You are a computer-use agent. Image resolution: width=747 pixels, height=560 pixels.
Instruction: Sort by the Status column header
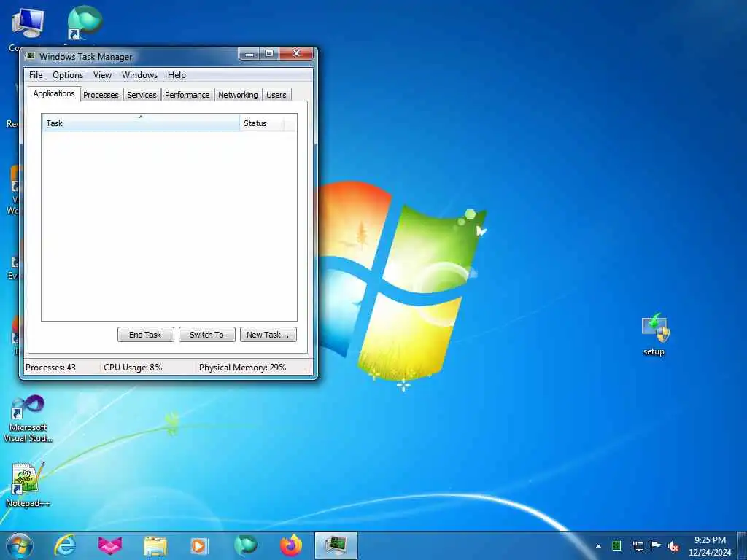[x=261, y=122]
